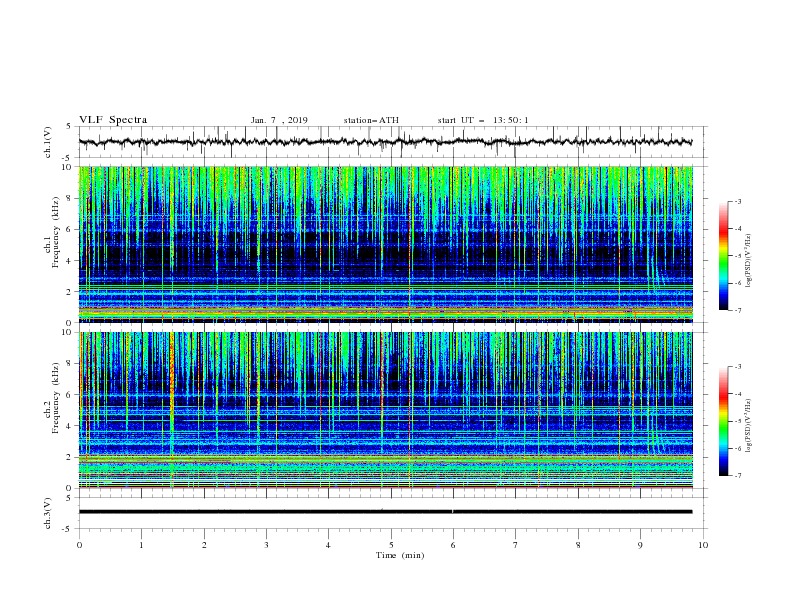
Task: Click the ch.2 colorbar log(PSD) label
Action: click(x=748, y=426)
